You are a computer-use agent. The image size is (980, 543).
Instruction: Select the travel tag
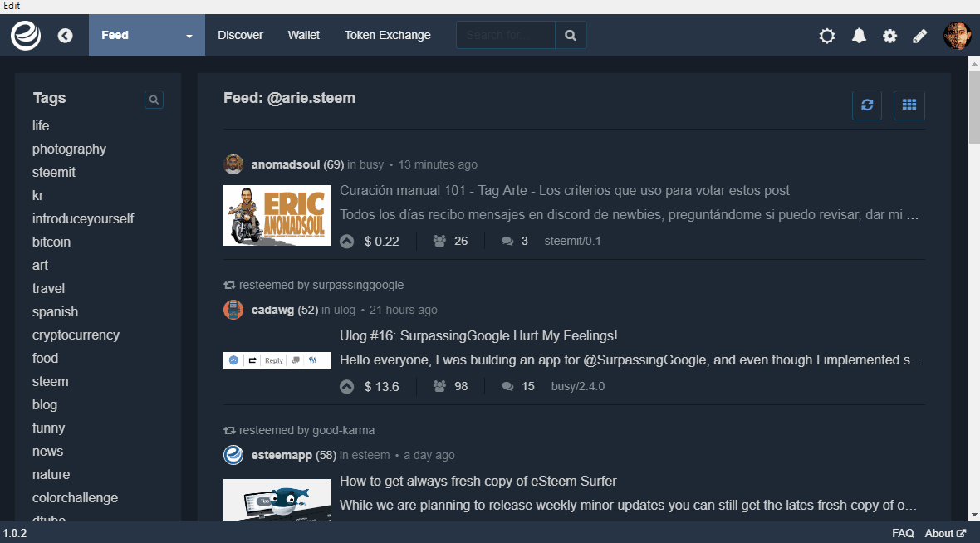(x=49, y=288)
